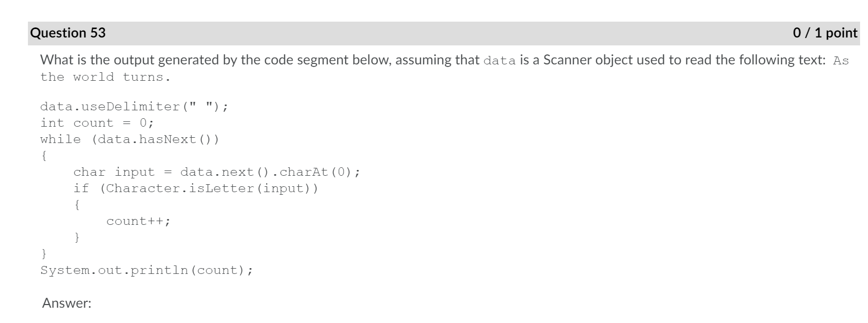Click the closing brace under count++

coord(77,237)
